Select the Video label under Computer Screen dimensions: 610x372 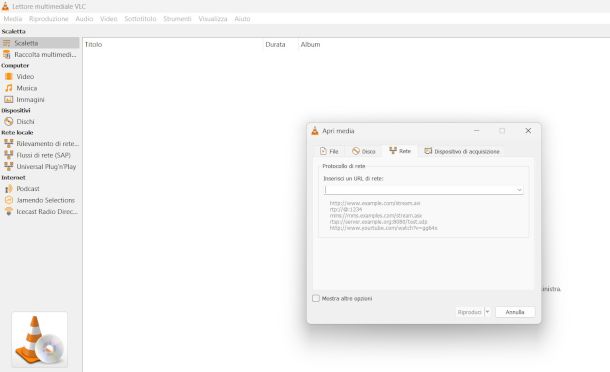point(25,77)
